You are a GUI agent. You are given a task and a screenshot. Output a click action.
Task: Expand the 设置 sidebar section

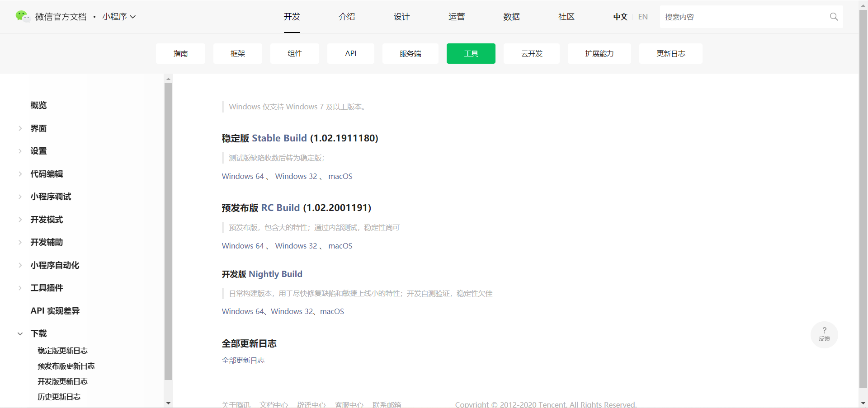20,151
